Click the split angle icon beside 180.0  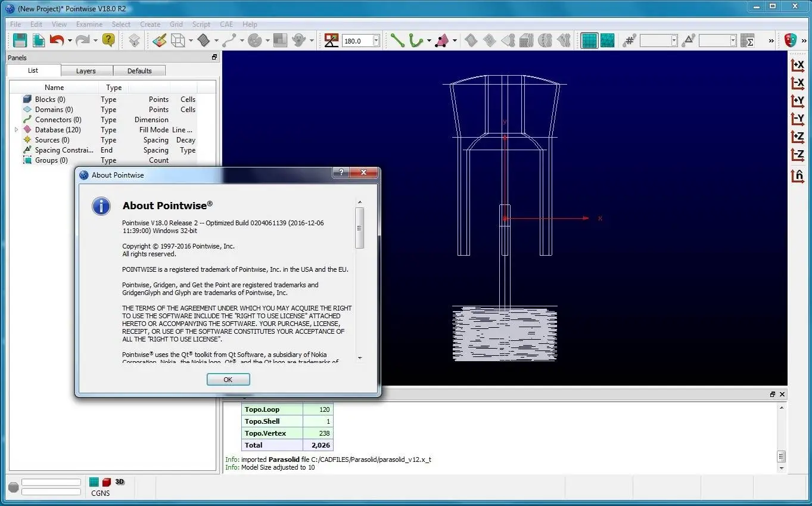pos(331,41)
